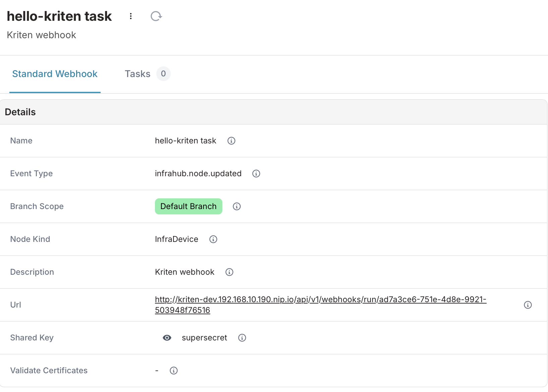Image resolution: width=548 pixels, height=392 pixels.
Task: Click the 'Url' label
Action: (x=15, y=305)
